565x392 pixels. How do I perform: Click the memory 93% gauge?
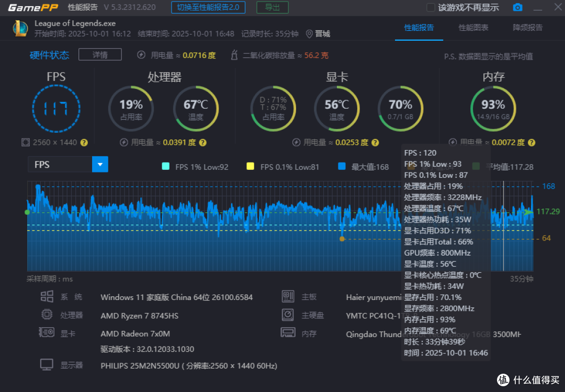pos(493,109)
